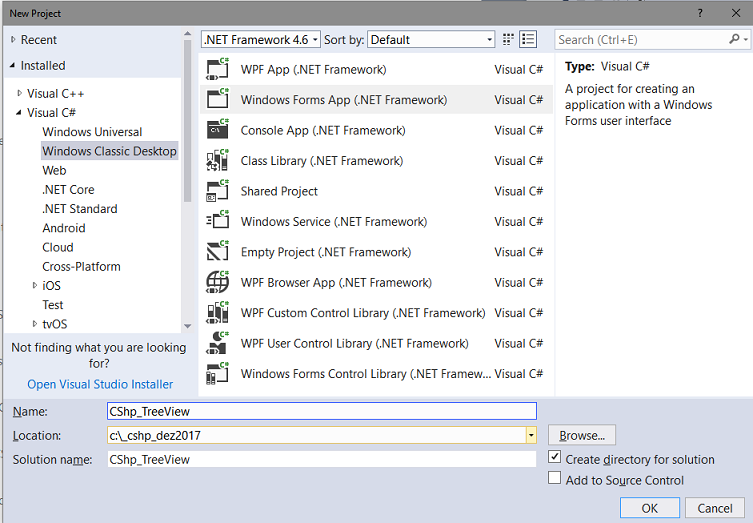This screenshot has width=753, height=523.
Task: Close the New Project dialog
Action: pos(736,13)
